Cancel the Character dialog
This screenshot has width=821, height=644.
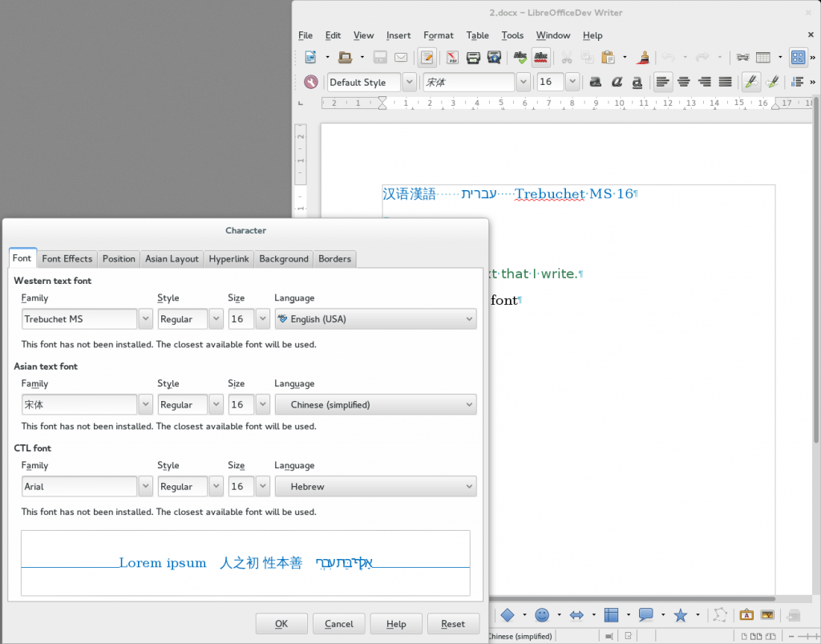[x=339, y=624]
